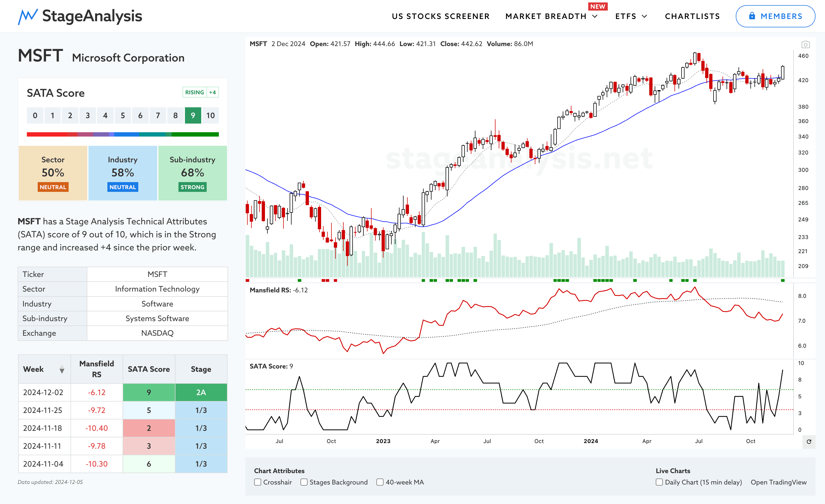Click the 2024-12-02 week row
825x504 pixels.
point(123,392)
